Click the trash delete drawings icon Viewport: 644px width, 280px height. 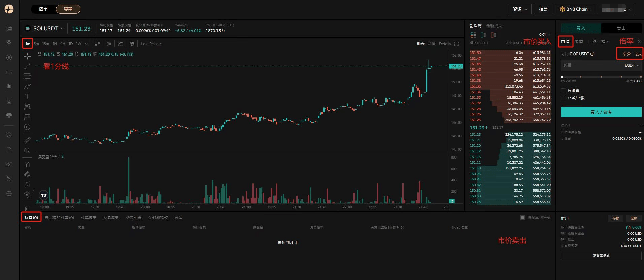[27, 208]
